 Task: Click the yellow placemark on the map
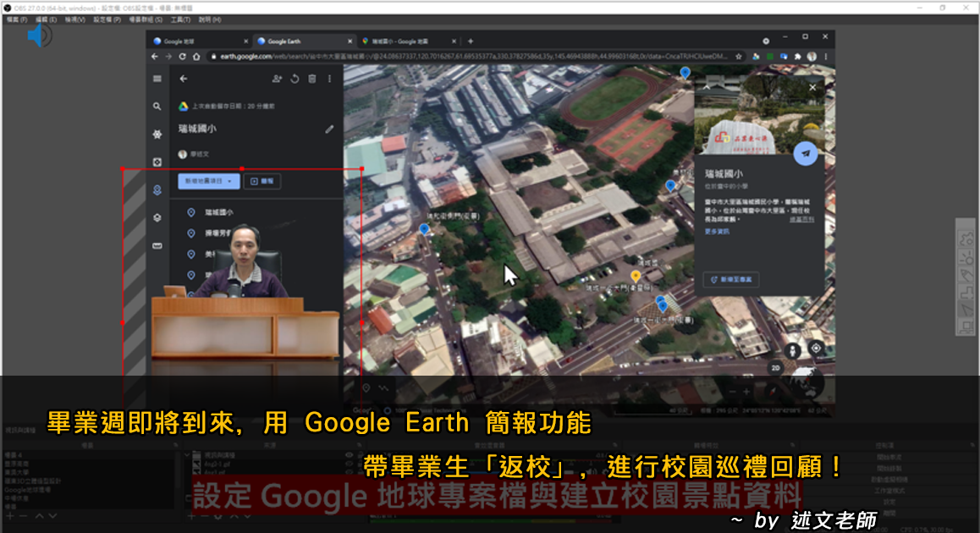(x=636, y=276)
